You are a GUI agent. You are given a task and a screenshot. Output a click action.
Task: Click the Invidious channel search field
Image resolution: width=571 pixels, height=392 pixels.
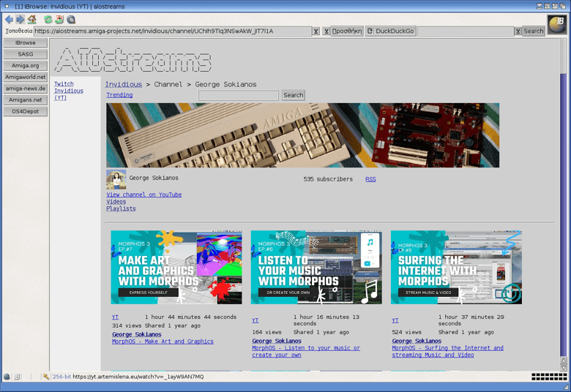tap(239, 95)
